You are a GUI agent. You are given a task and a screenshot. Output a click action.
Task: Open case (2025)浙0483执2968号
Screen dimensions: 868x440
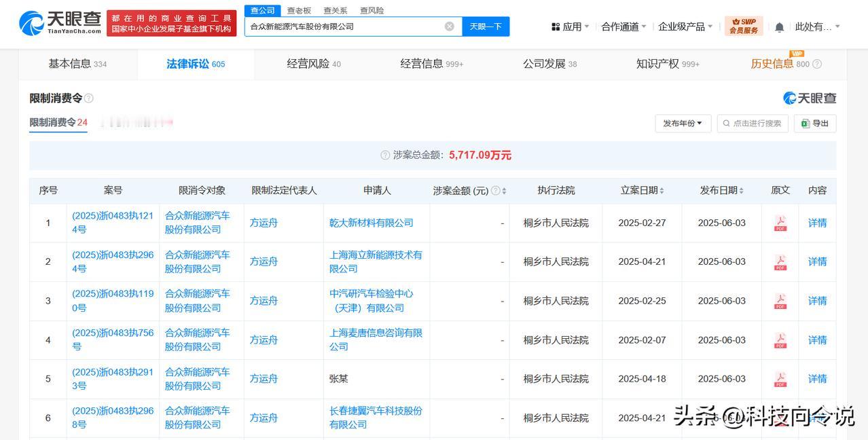[x=113, y=418]
